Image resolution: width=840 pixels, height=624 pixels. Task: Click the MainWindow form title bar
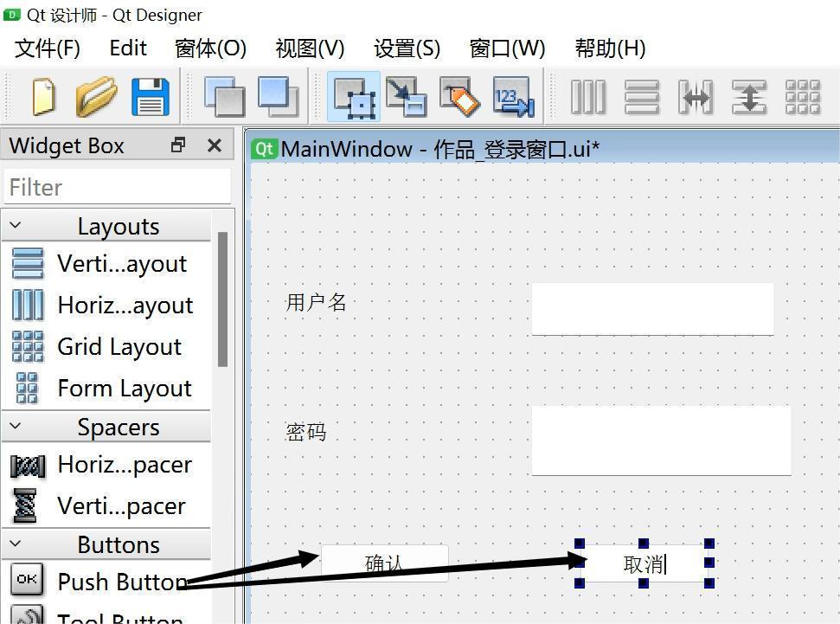pos(542,149)
